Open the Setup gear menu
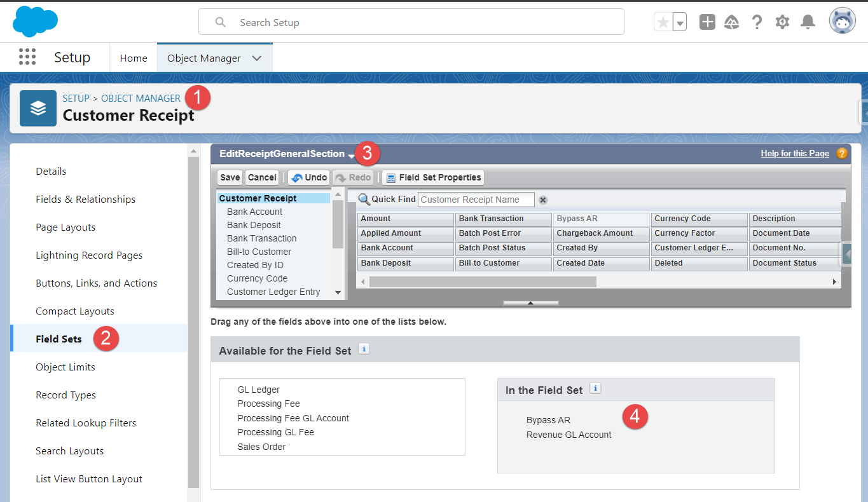This screenshot has height=502, width=868. click(782, 22)
